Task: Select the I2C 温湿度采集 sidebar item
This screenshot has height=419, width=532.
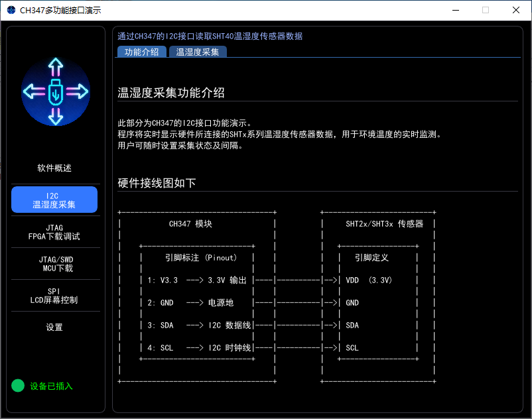Action: (54, 200)
